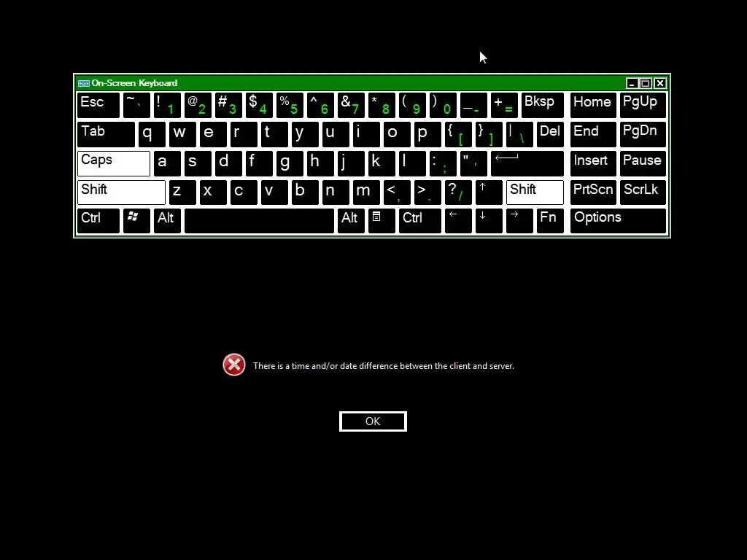Click the a key
Screen dimensions: 747x560
coord(167,163)
